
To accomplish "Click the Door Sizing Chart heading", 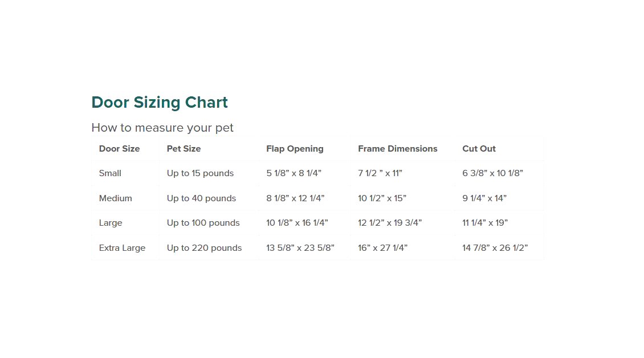I will tap(160, 103).
